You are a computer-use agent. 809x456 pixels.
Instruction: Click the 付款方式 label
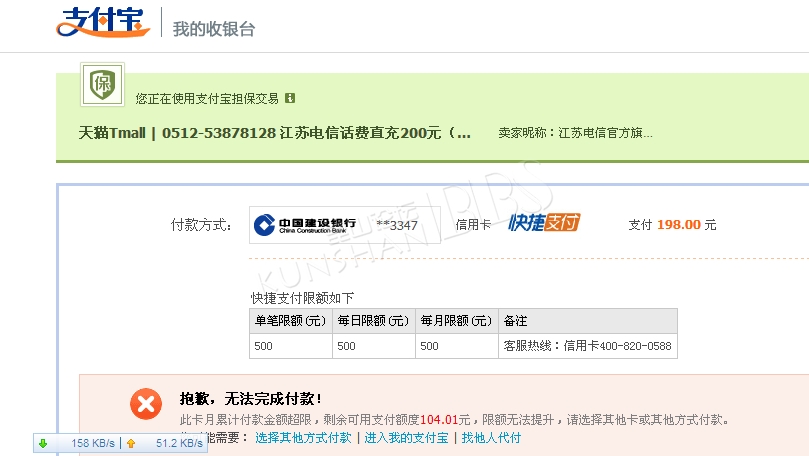click(x=201, y=225)
